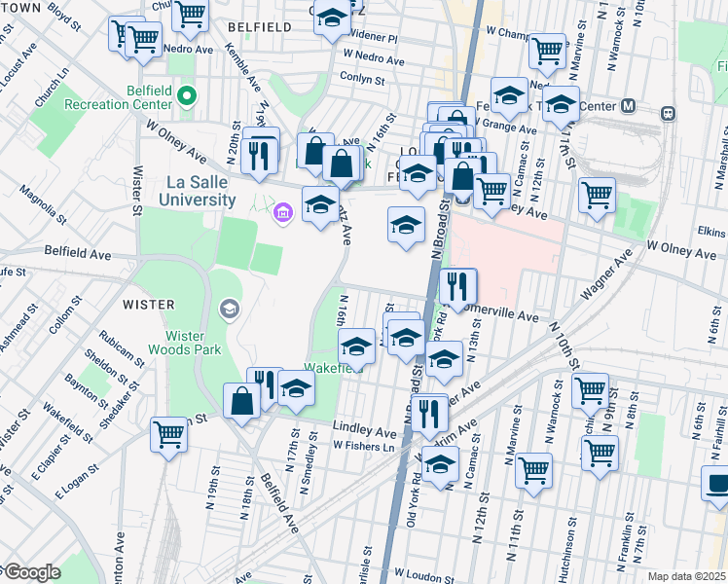The image size is (728, 584).
Task: Click the Wagner Ave street label
Action: (x=606, y=274)
